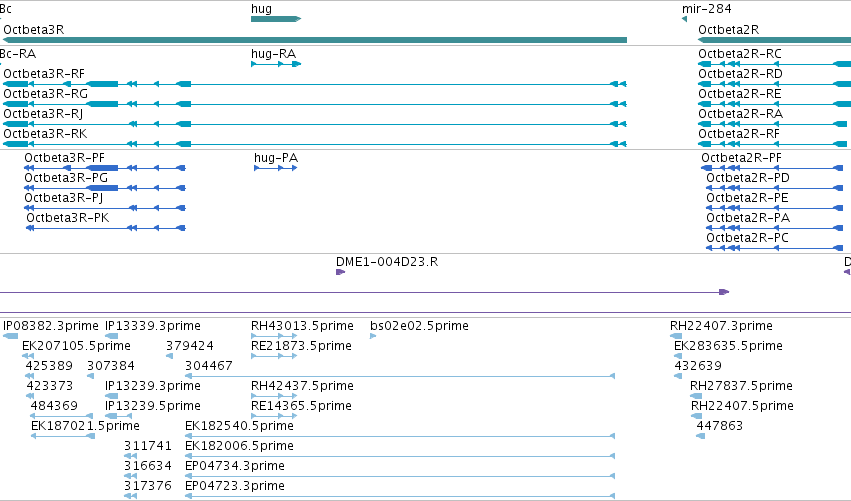The height and width of the screenshot is (501, 851).
Task: Click the RH42437.5prime label
Action: (302, 386)
